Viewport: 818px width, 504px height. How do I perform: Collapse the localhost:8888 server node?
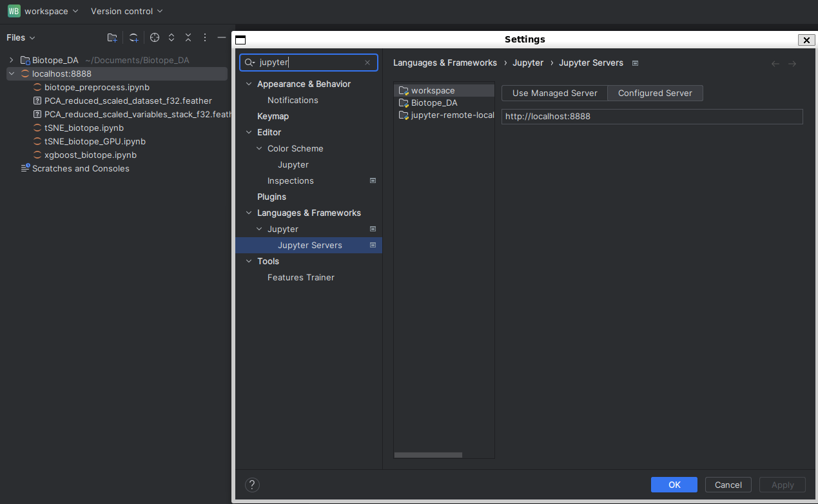(12, 73)
